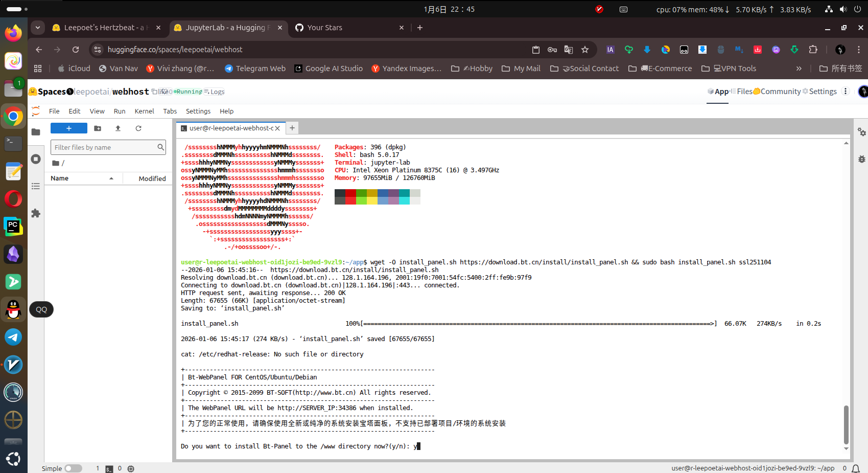The height and width of the screenshot is (473, 868).
Task: Toggle the Simple interface mode switch
Action: [x=73, y=468]
